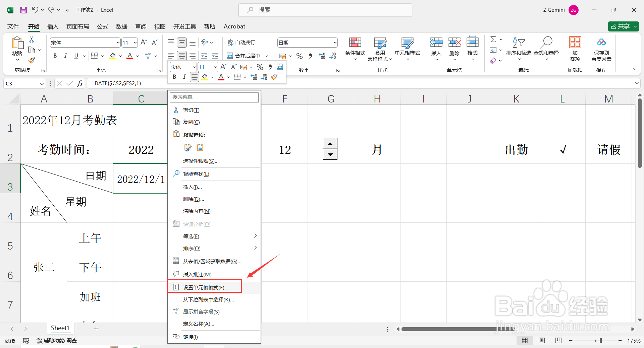This screenshot has width=644, height=348.
Task: Increase indent in ribbon alignment group
Action: point(215,56)
